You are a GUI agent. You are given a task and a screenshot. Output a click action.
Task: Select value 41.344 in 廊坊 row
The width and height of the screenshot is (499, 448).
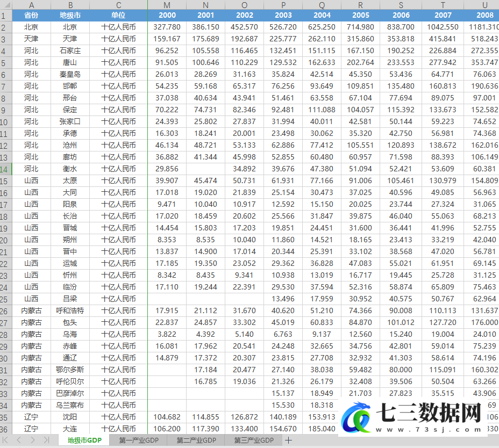click(x=205, y=157)
